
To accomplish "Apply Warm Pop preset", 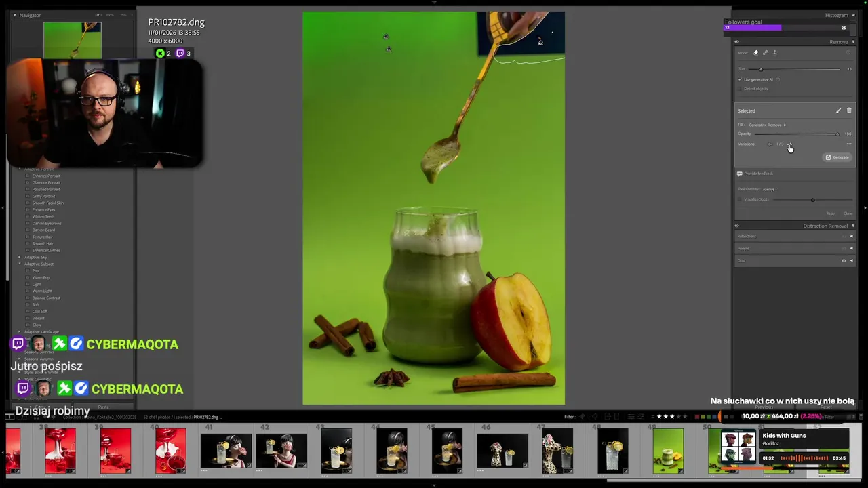I will click(x=41, y=277).
